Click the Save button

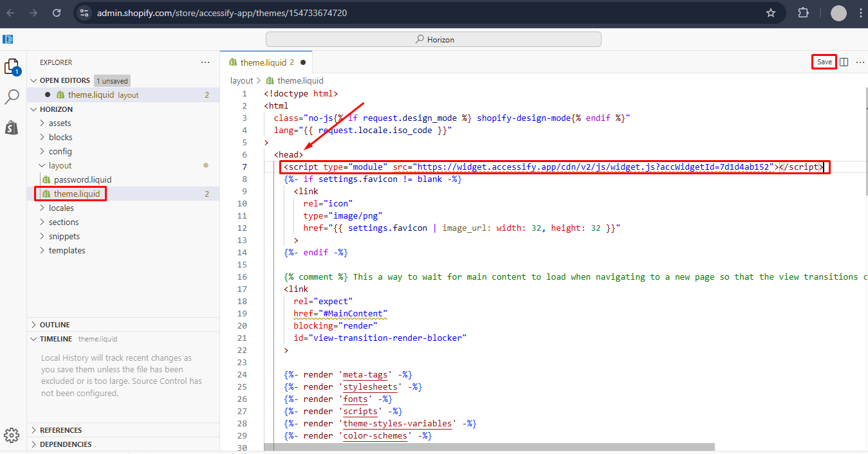pos(824,61)
